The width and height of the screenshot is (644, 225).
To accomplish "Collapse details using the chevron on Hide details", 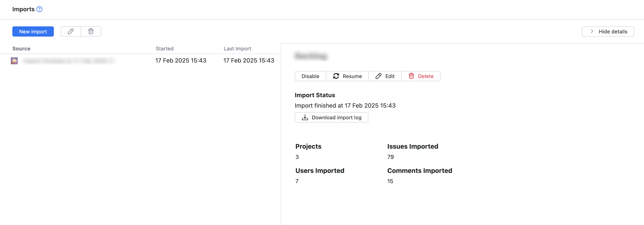I will coord(592,31).
